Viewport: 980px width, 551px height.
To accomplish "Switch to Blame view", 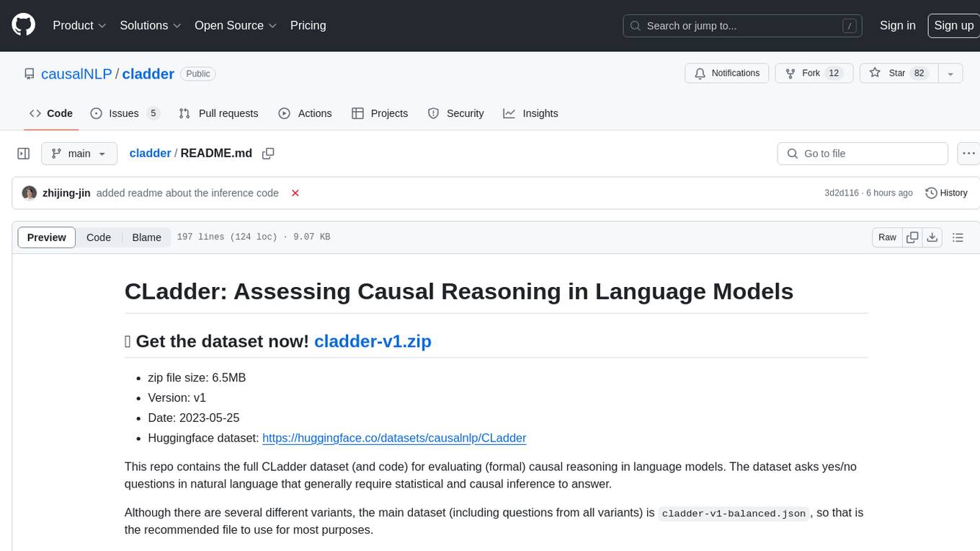I will click(146, 237).
